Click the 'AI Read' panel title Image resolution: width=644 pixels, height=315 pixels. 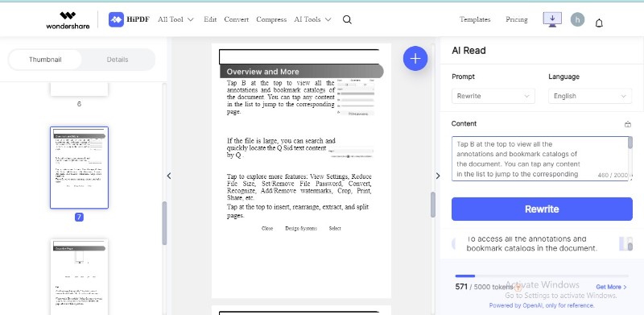[x=469, y=51]
